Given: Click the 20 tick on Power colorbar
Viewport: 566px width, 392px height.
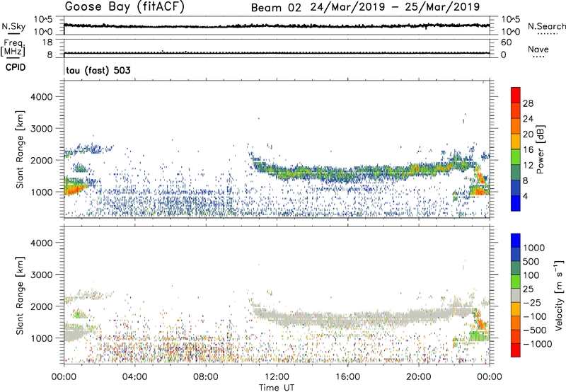Looking at the screenshot, I should [x=528, y=134].
